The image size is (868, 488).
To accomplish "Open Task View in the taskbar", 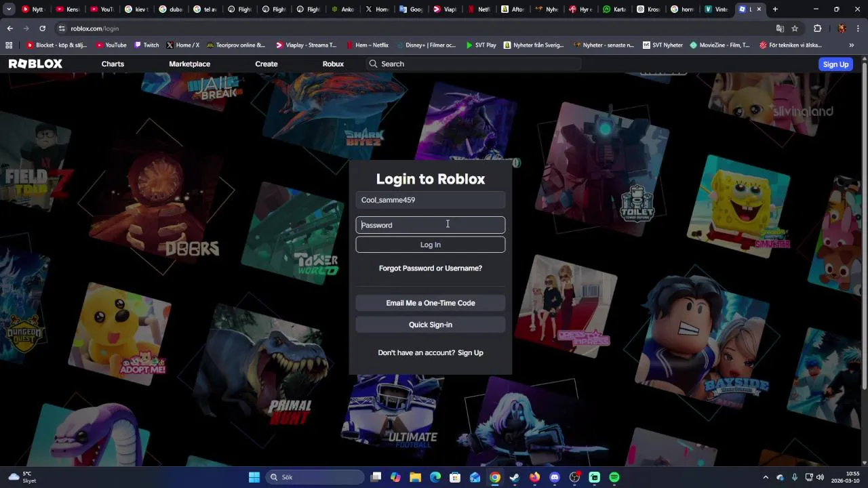I will point(376,477).
